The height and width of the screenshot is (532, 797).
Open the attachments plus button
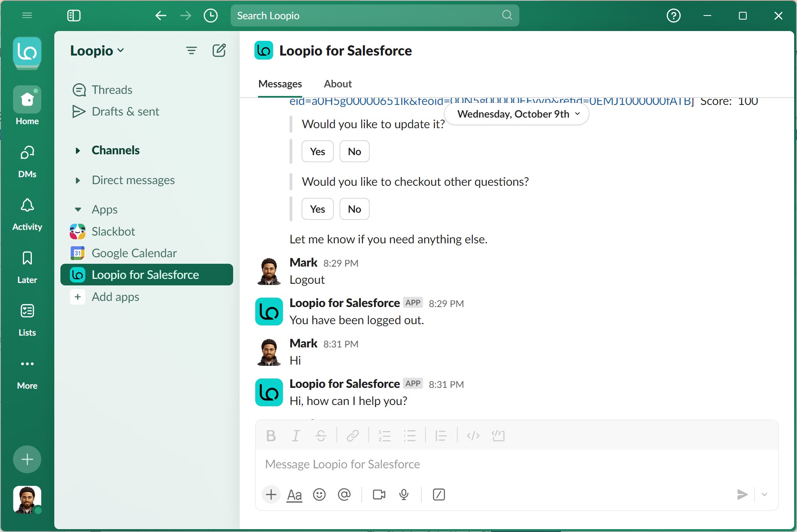click(x=271, y=495)
